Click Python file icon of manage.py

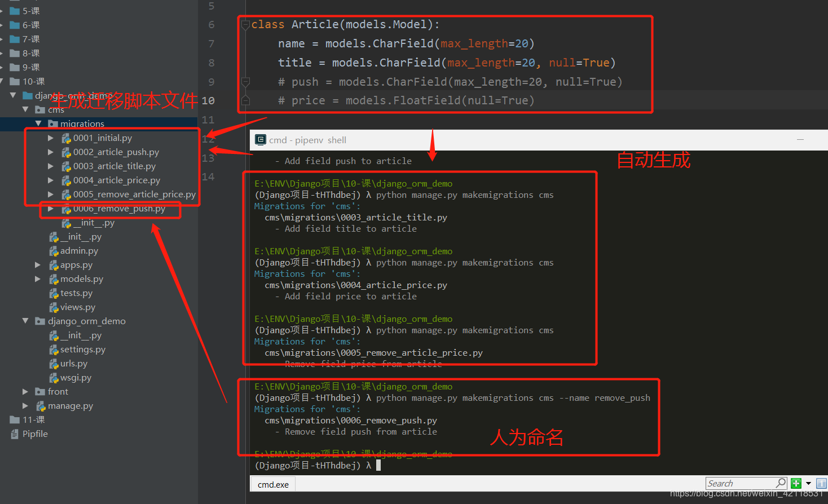pos(41,406)
